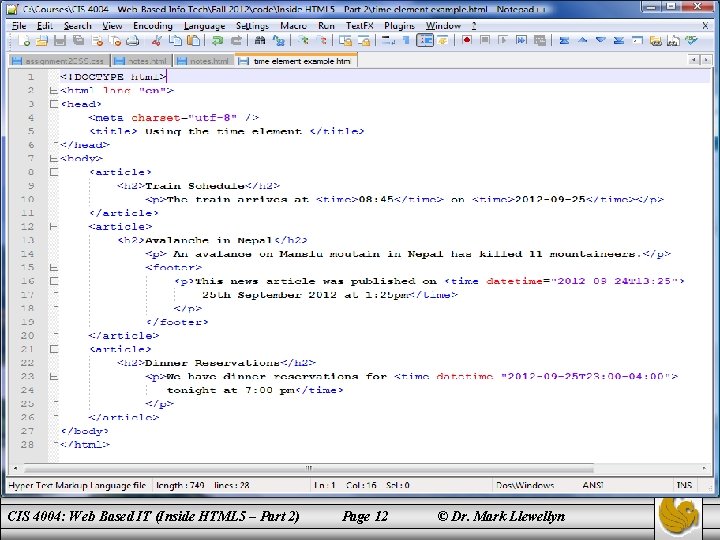
Task: Click the Run macro multiple times icon
Action: pos(521,40)
